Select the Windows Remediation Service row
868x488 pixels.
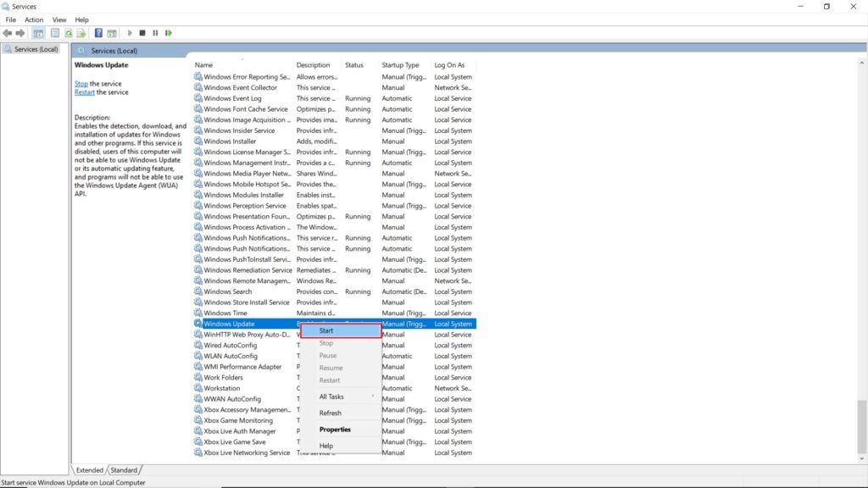334,270
